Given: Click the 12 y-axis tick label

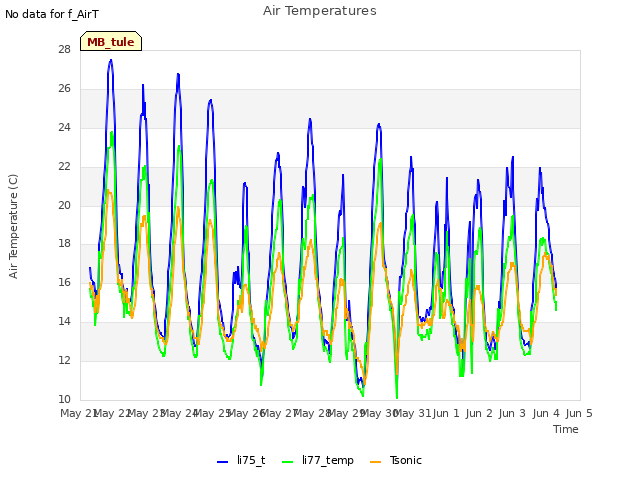Looking at the screenshot, I should point(64,360).
